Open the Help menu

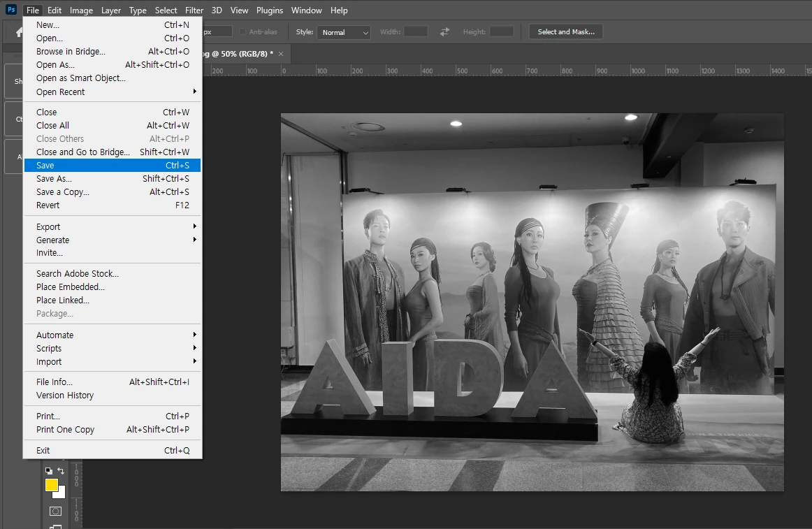click(x=339, y=10)
